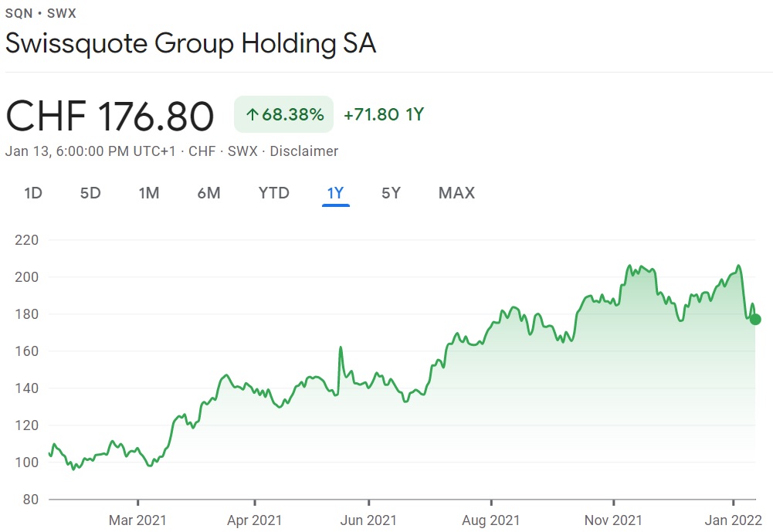Click the +71.80 1Y change label

pos(384,115)
